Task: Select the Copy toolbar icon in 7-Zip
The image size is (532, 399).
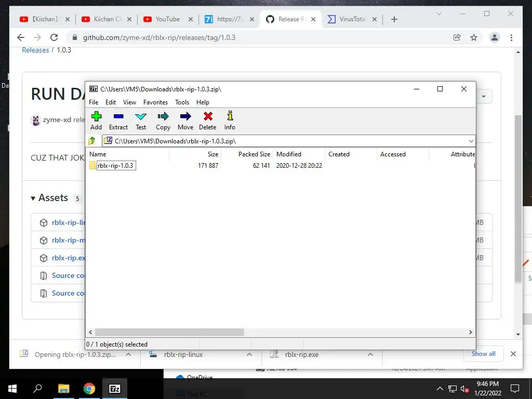Action: click(163, 121)
